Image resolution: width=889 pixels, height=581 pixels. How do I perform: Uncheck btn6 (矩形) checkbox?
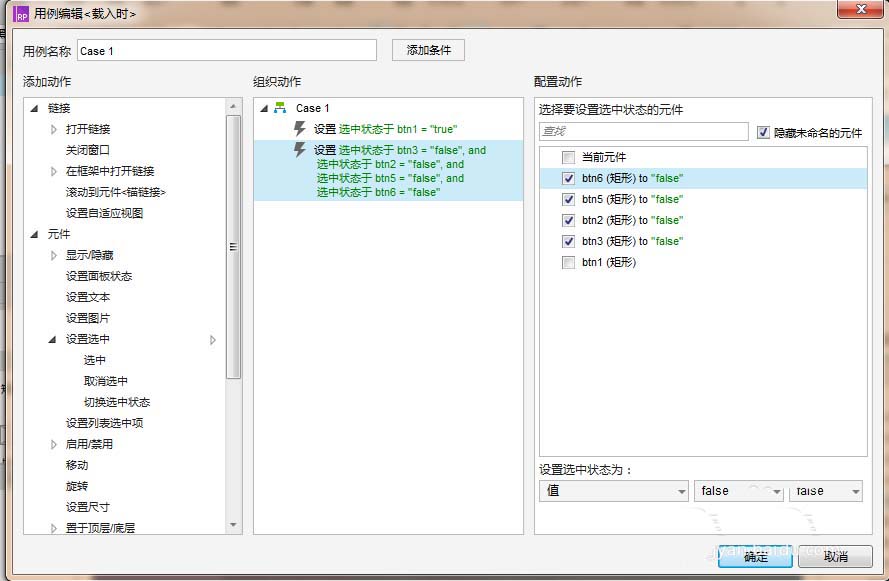coord(568,178)
